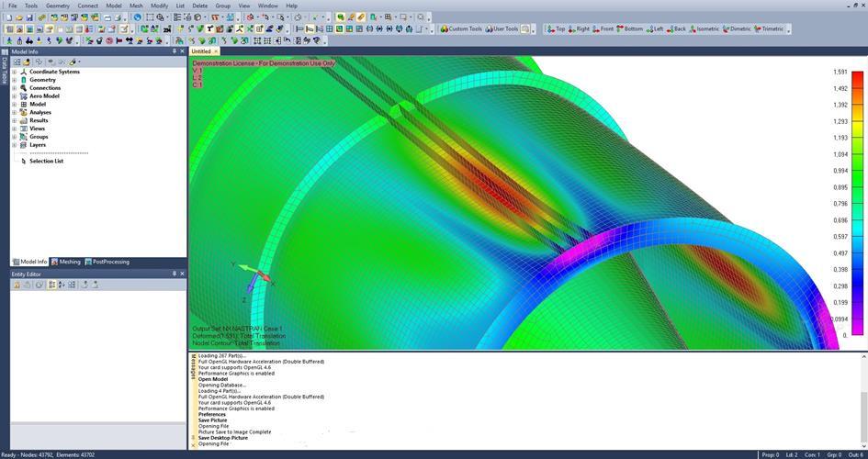The width and height of the screenshot is (868, 459).
Task: Switch to the Left view
Action: pyautogui.click(x=654, y=28)
